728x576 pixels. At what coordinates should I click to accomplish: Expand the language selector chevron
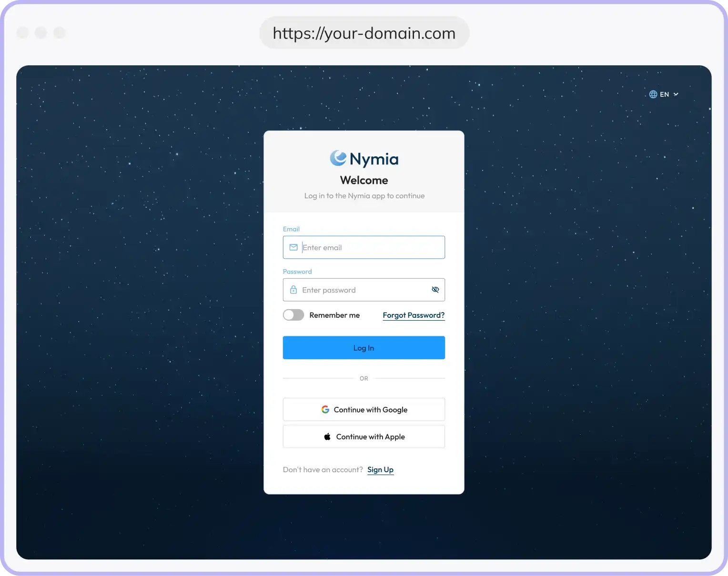[x=676, y=94]
